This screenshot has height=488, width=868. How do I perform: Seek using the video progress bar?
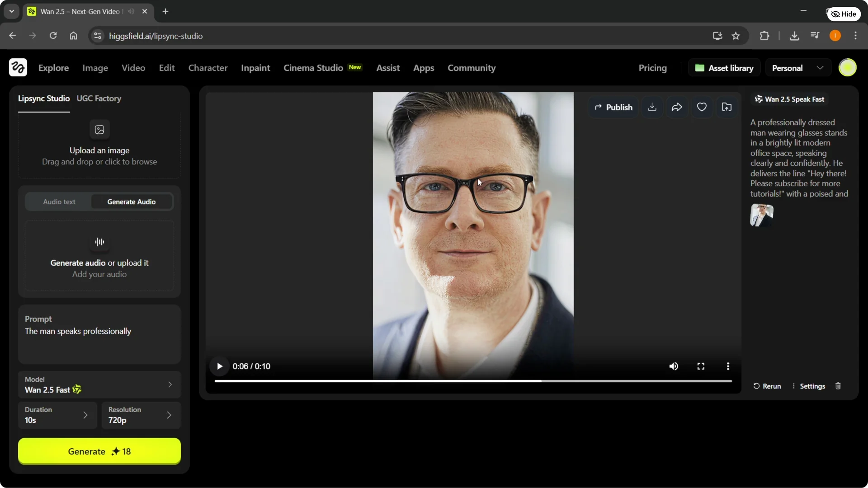click(x=472, y=381)
